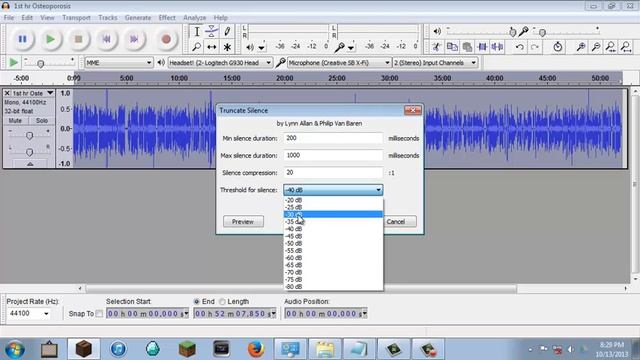Select the Zoom magnifier tool
This screenshot has width=640, height=360.
tap(196, 47)
